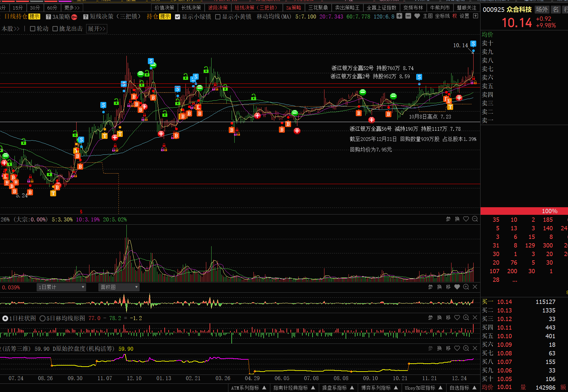Click the 参 parameter icon in the volume panel
Viewport: 568px width, 392px height.
448,219
